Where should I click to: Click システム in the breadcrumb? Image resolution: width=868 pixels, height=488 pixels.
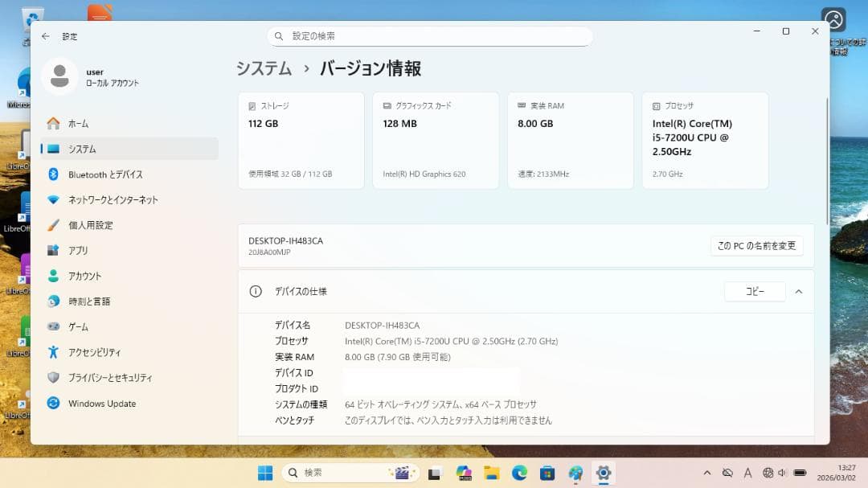click(264, 68)
